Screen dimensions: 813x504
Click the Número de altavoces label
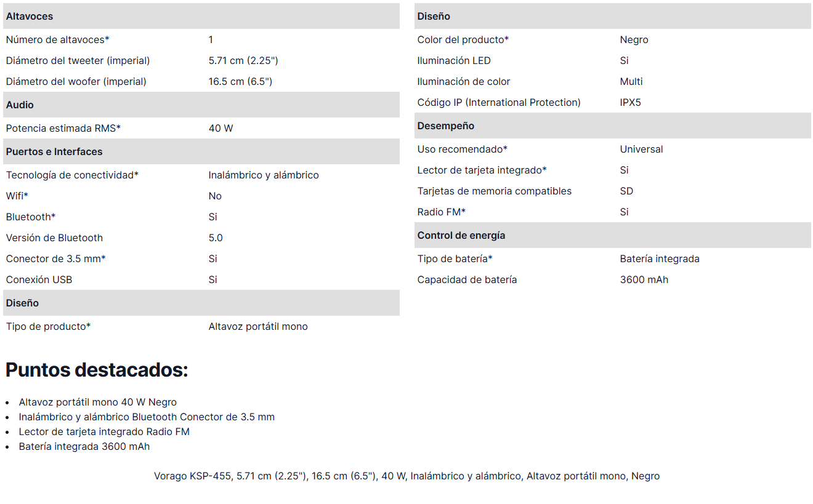[57, 40]
